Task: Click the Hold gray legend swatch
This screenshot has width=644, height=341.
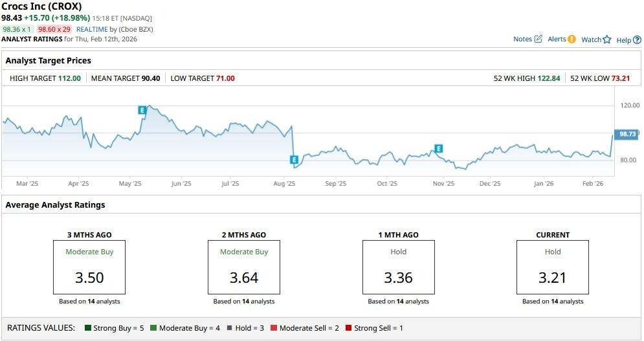Action: pos(230,328)
